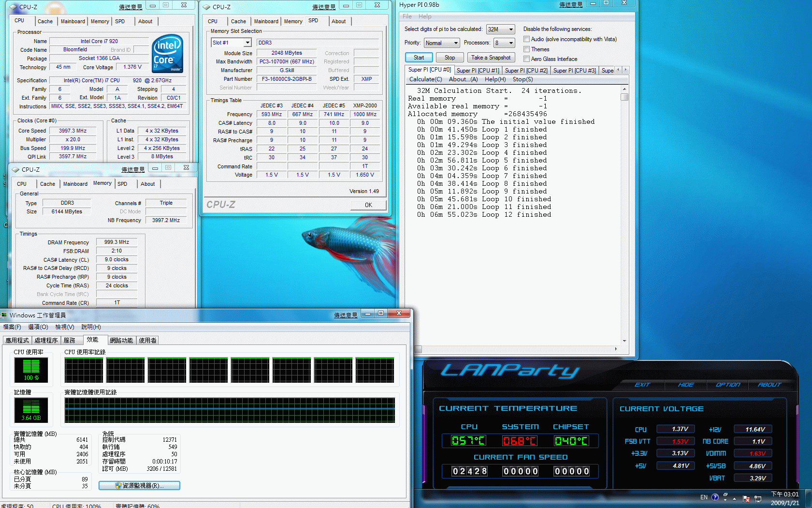Click the CPU usage 100% gauge
812x508 pixels.
31,370
